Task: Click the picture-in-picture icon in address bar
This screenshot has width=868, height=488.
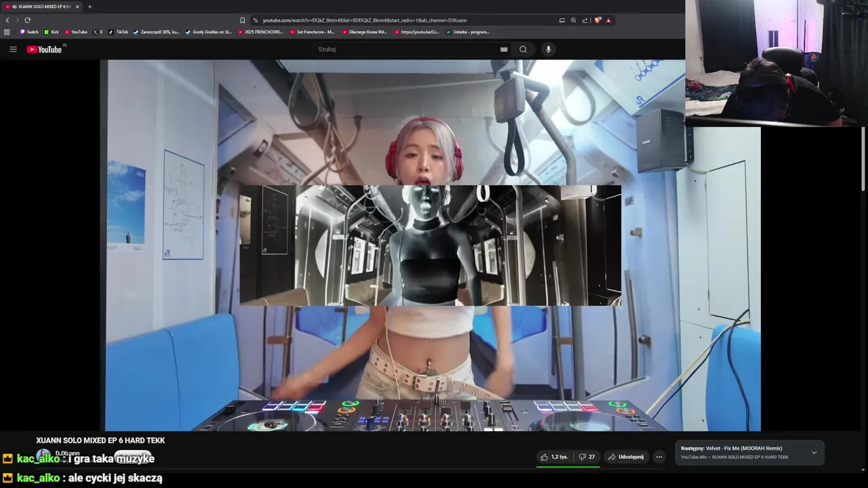Action: 561,20
